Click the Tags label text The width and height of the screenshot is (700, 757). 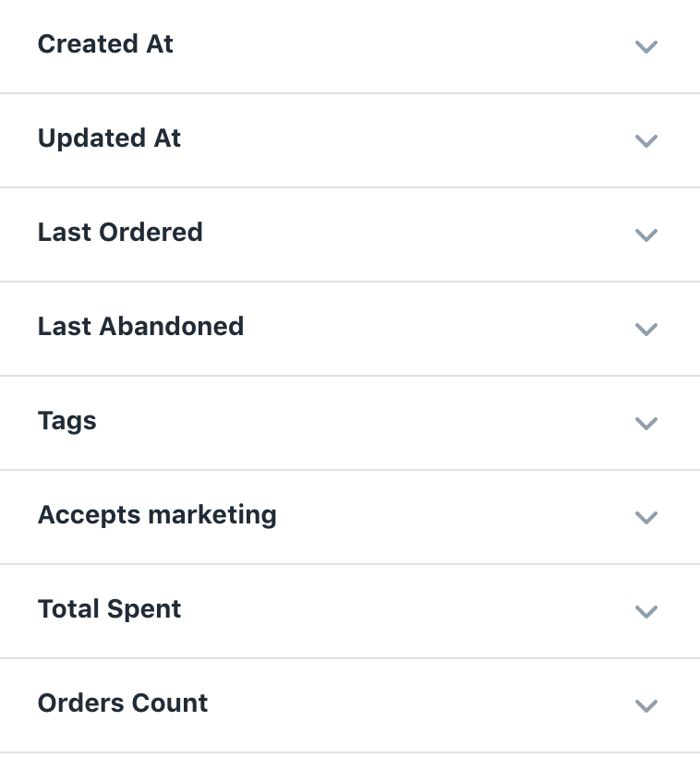point(67,421)
